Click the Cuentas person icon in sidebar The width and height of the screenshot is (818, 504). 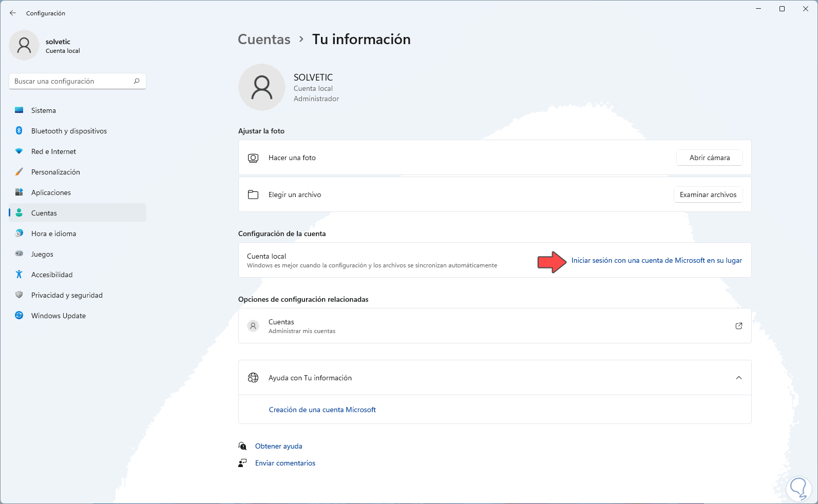click(x=19, y=213)
